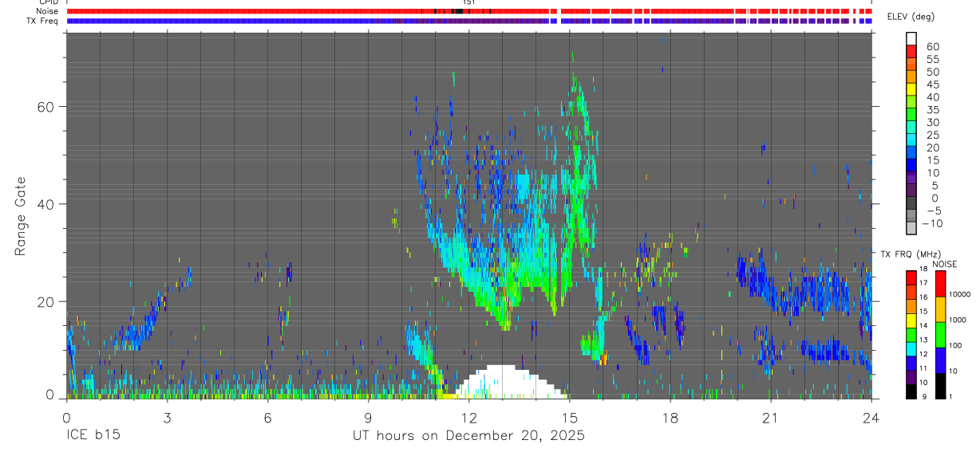Click the 'ICE b15' radar beam label
The image size is (980, 452).
click(x=95, y=436)
